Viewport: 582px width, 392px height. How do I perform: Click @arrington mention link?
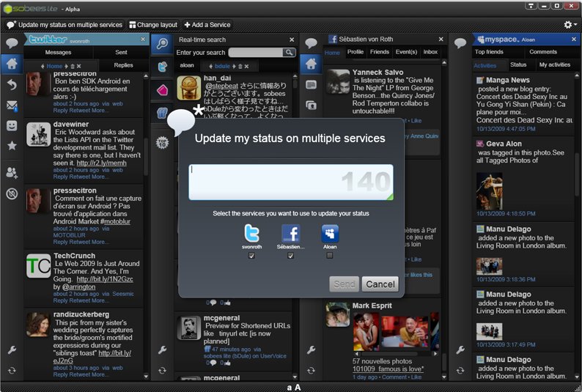click(78, 286)
